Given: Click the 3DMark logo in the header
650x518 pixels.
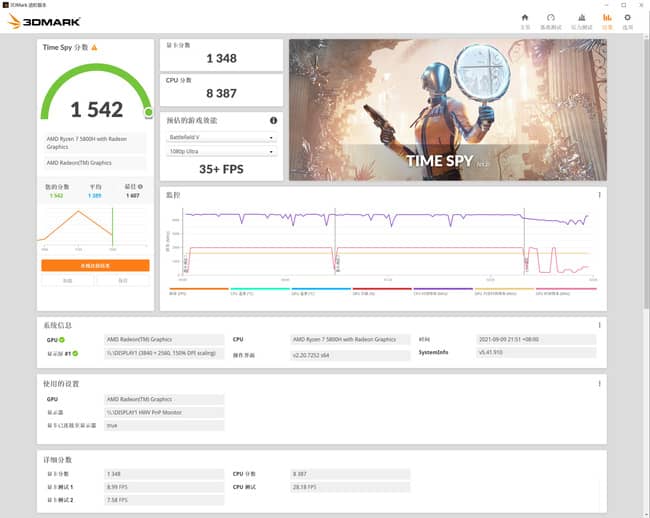Looking at the screenshot, I should point(44,21).
